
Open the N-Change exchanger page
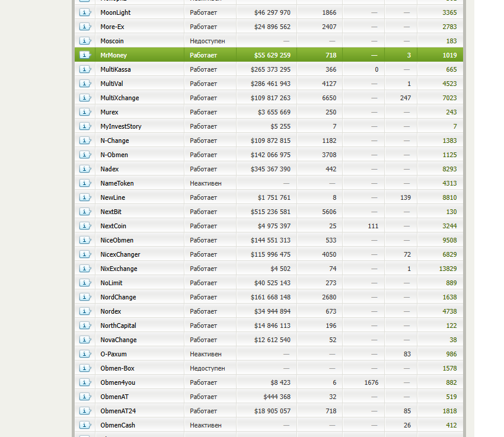click(x=114, y=141)
